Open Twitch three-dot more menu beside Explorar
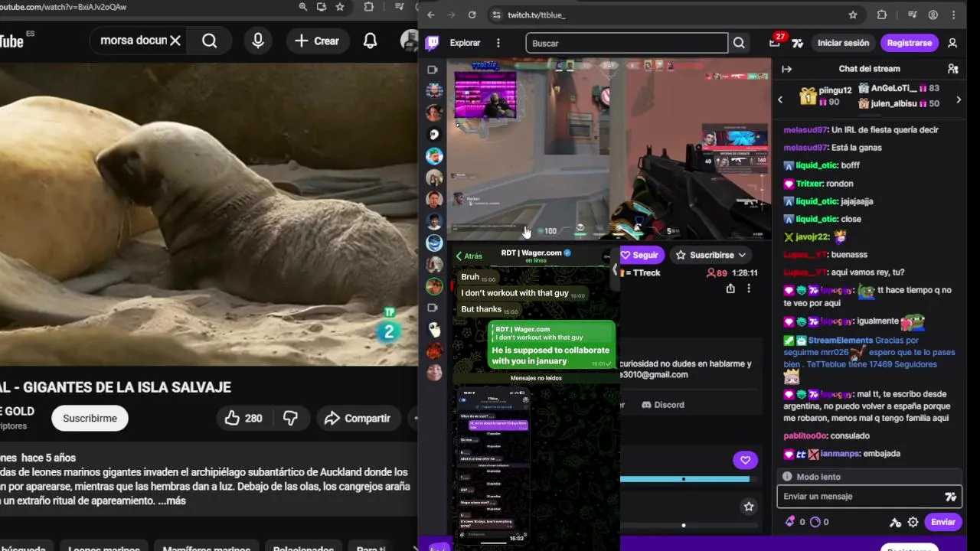 pyautogui.click(x=498, y=43)
